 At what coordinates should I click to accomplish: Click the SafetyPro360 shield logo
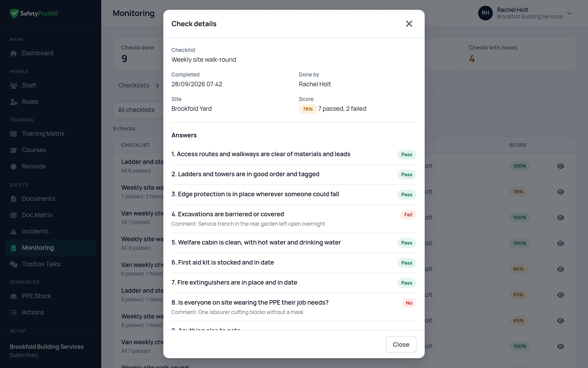pyautogui.click(x=14, y=13)
